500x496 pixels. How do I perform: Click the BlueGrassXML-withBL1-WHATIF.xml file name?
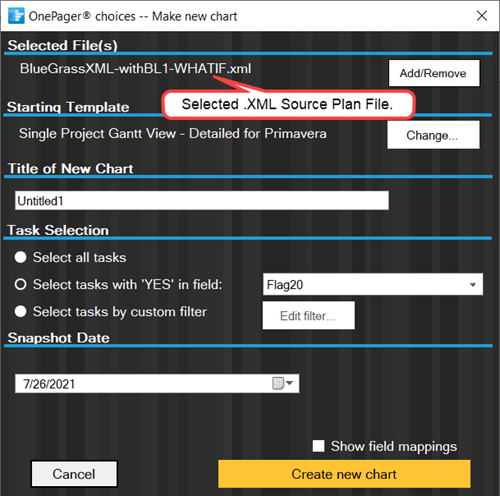click(x=135, y=69)
